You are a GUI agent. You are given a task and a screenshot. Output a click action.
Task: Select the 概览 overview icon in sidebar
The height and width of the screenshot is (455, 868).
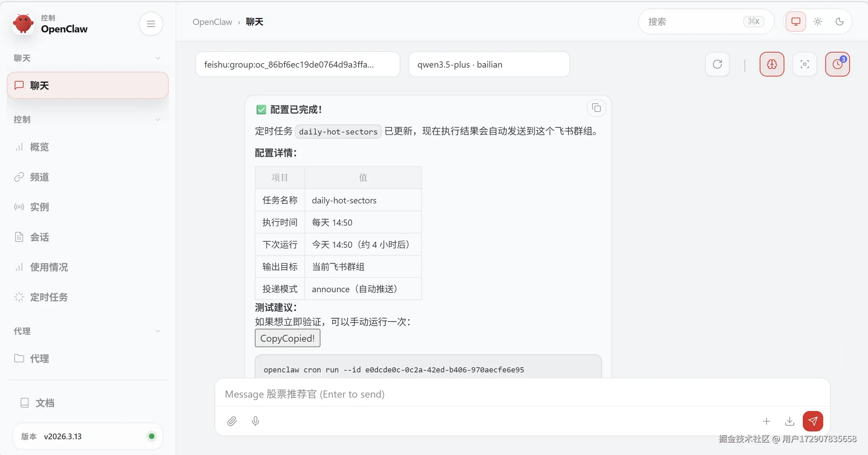[x=39, y=147]
